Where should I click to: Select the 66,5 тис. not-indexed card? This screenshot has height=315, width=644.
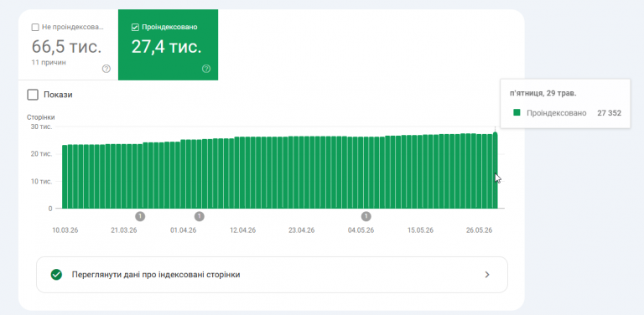[x=68, y=45]
